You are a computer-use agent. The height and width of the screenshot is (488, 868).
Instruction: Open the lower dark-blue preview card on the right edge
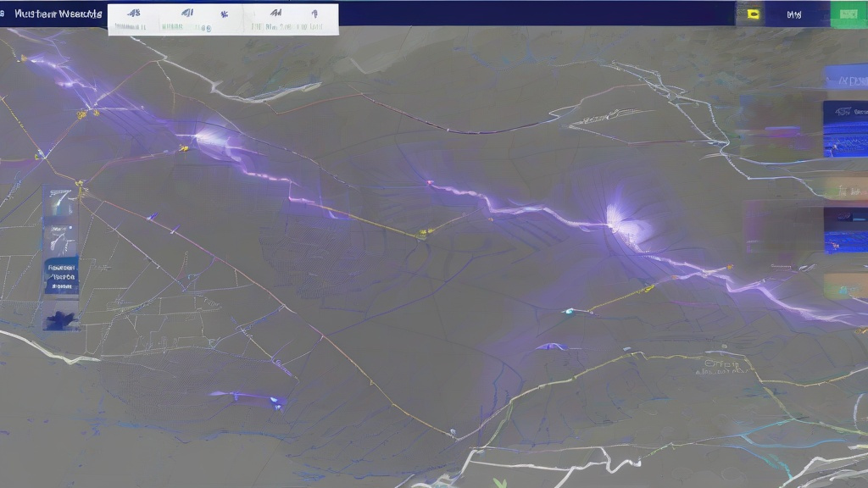pos(845,230)
